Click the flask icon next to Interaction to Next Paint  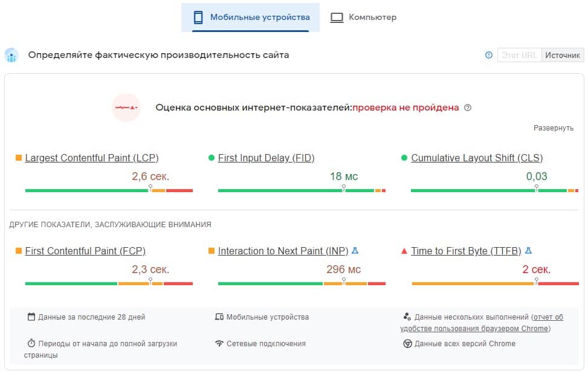pos(354,249)
